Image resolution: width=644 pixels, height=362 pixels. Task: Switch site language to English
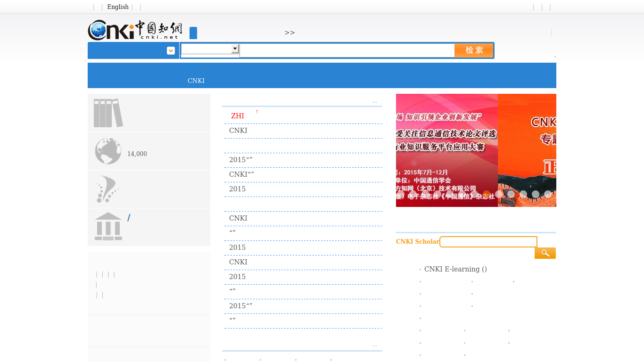(x=117, y=7)
